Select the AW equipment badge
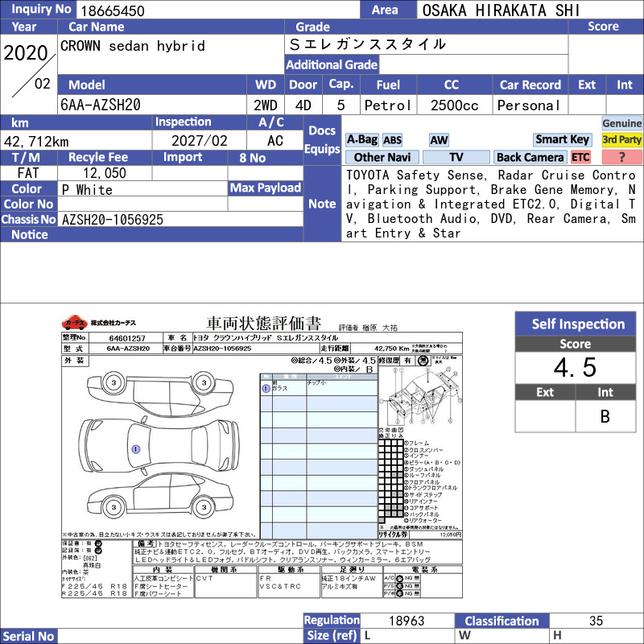 coord(439,140)
